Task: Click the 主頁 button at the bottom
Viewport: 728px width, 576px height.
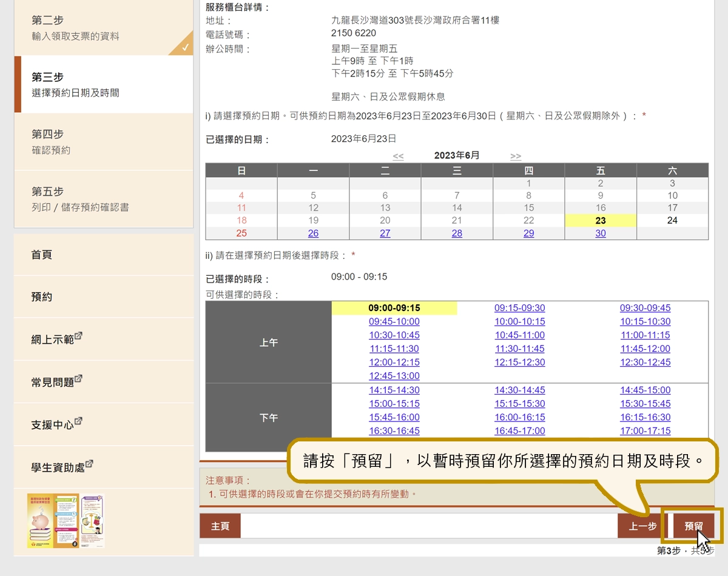Action: 220,526
